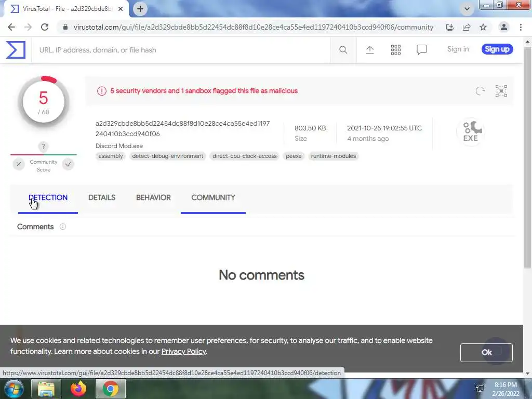Switch to the BEHAVIOR tab
This screenshot has width=532, height=399.
(153, 198)
